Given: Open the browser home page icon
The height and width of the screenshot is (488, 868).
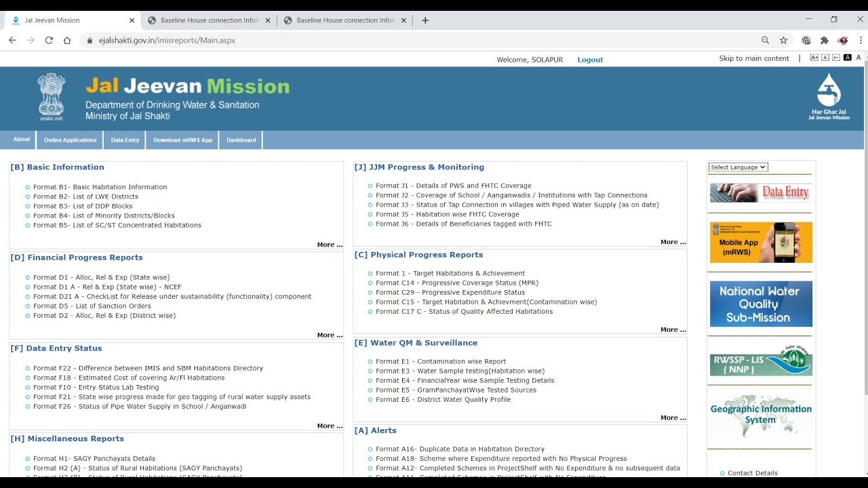Looking at the screenshot, I should [67, 40].
